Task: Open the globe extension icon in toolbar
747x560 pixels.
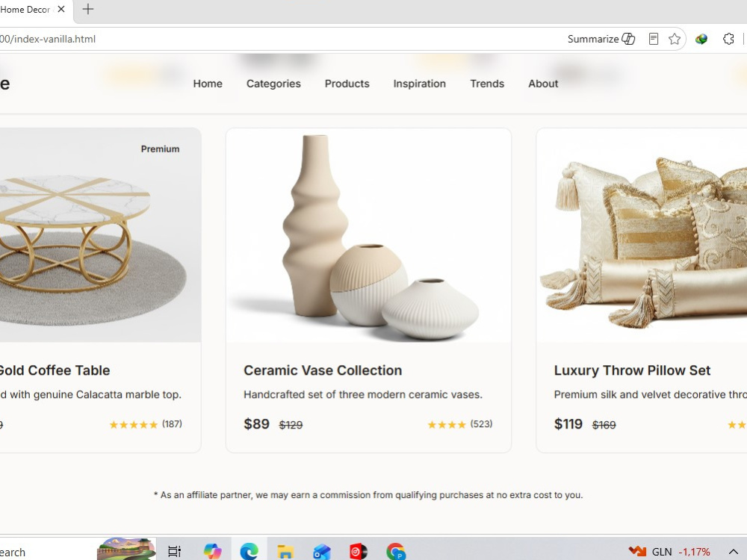Action: (701, 39)
